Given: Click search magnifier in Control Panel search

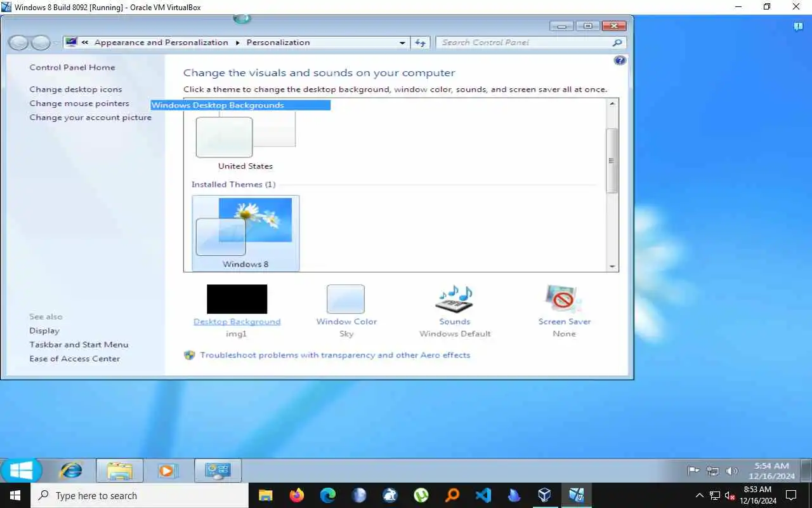Looking at the screenshot, I should [x=617, y=43].
